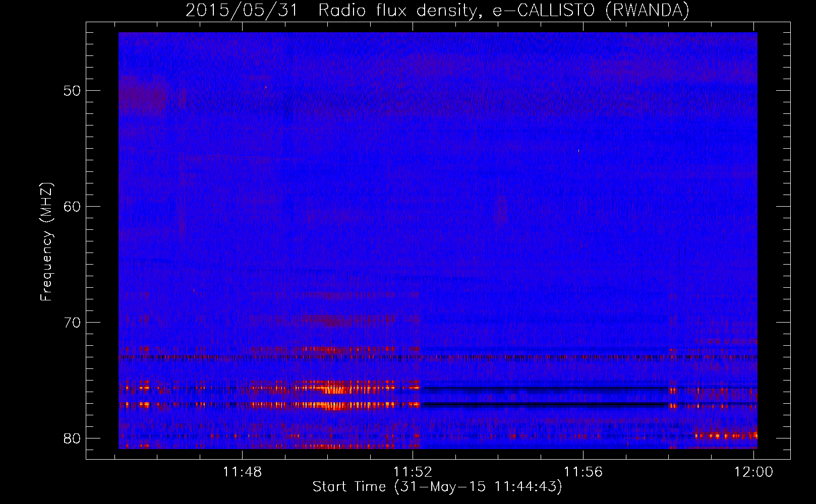The height and width of the screenshot is (504, 816).
Task: Select the Frequency (MHZ) axis label
Action: (x=46, y=242)
